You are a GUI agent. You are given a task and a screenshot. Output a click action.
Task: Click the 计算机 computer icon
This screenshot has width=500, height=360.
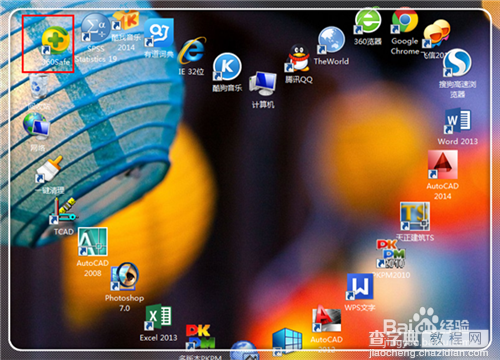click(x=263, y=84)
